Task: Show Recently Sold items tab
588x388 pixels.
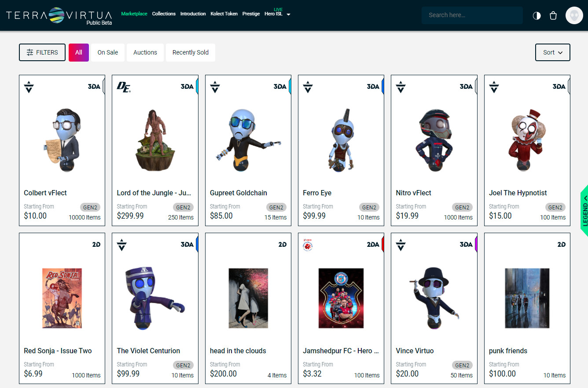Action: (191, 52)
